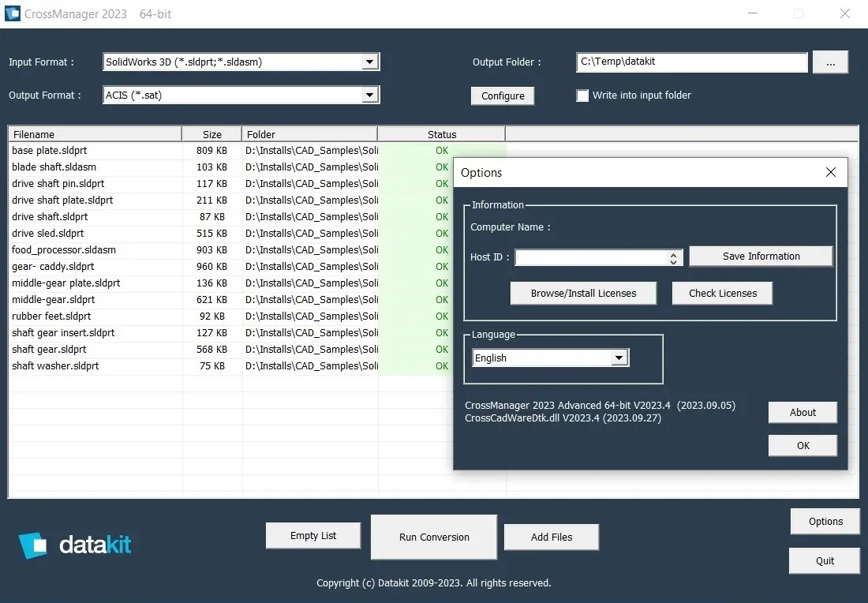Open the About dialog
Viewport: 868px width, 603px height.
coord(803,413)
